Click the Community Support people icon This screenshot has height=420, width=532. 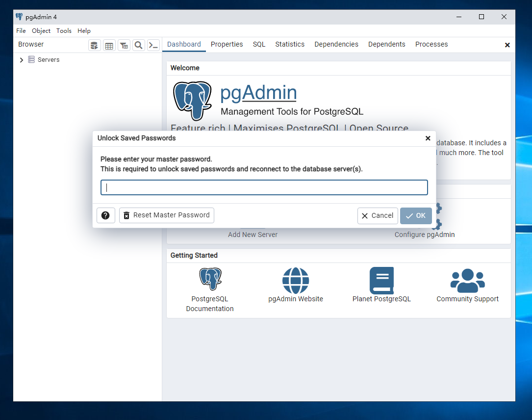[x=467, y=280]
